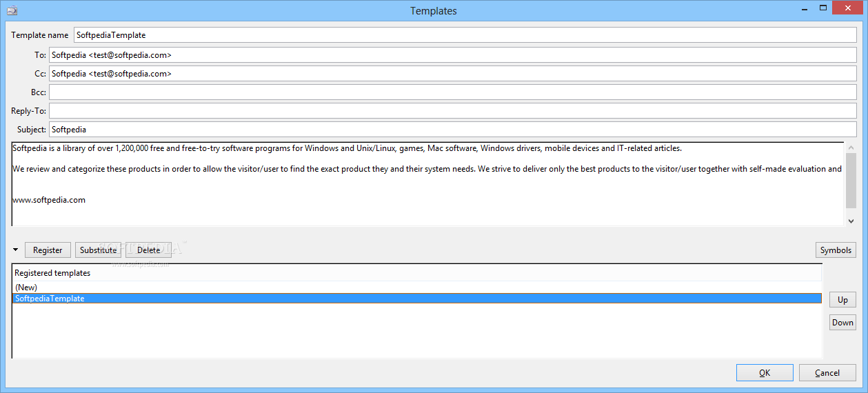Screen dimensions: 868x393
Task: Click the empty Bcc field
Action: coord(452,92)
